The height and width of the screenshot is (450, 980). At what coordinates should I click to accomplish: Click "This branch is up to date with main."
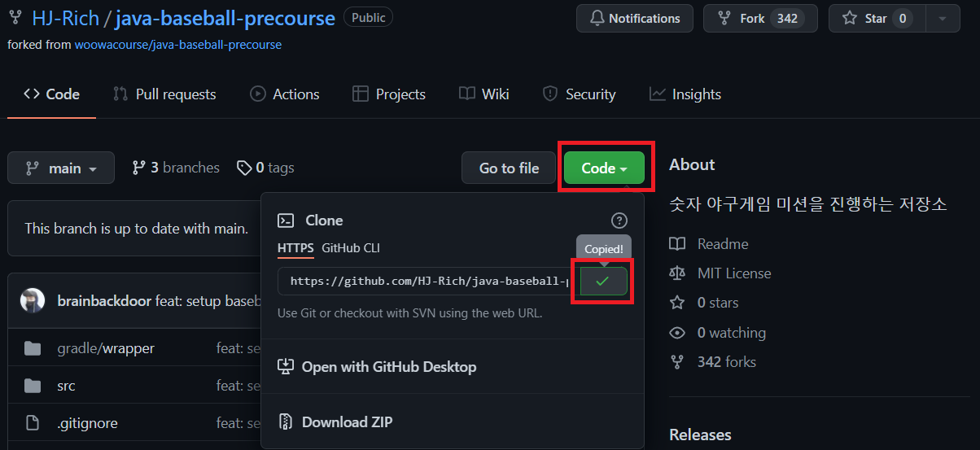tap(136, 229)
